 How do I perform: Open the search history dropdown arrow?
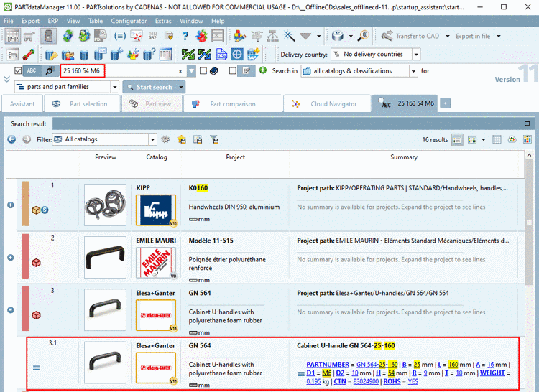(x=191, y=71)
